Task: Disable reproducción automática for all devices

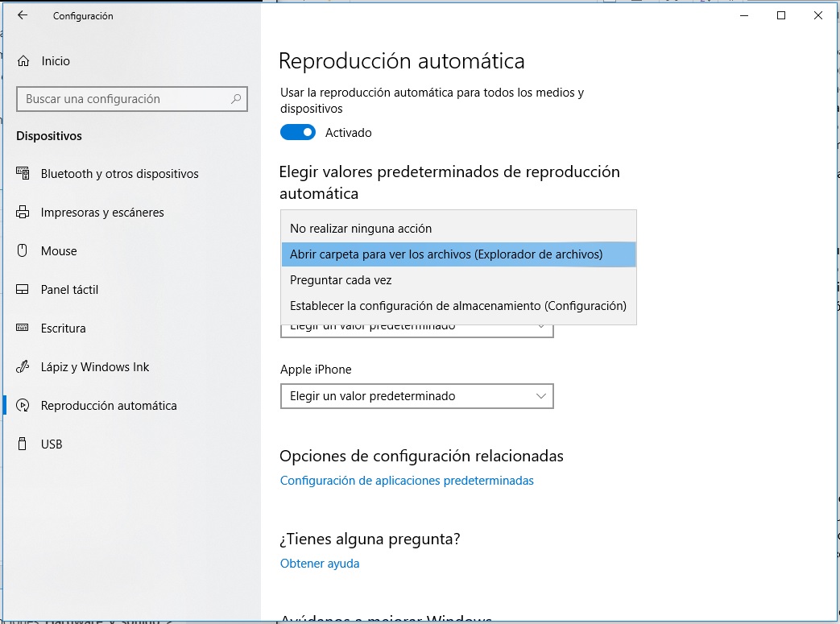Action: [297, 132]
